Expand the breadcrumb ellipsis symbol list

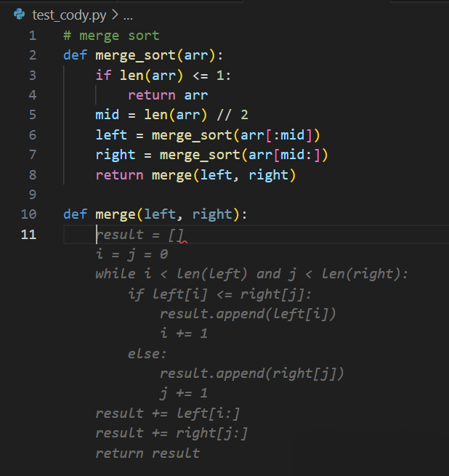coord(128,16)
